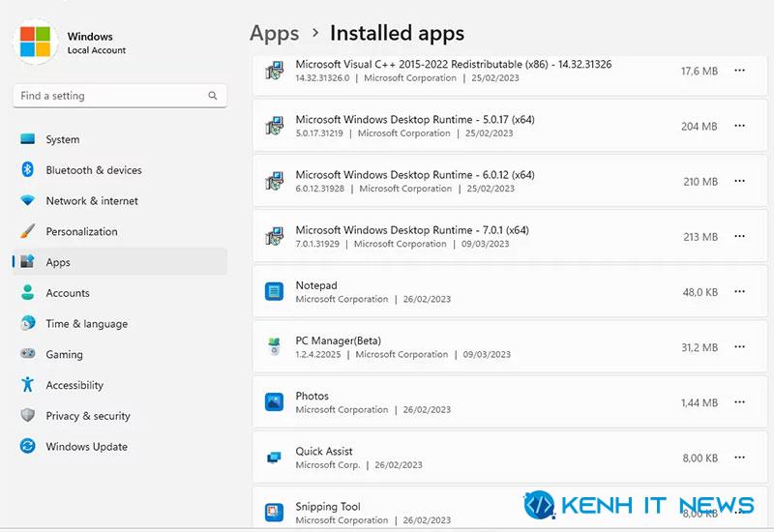
Task: Go to Gaming settings label
Action: 64,355
